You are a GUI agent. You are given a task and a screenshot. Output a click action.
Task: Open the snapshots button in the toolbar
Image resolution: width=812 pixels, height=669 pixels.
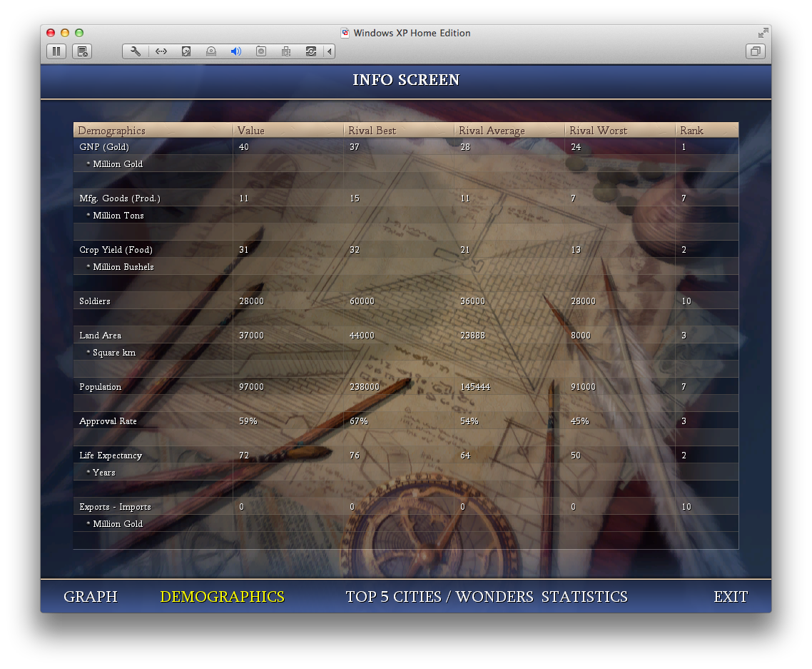pyautogui.click(x=82, y=51)
